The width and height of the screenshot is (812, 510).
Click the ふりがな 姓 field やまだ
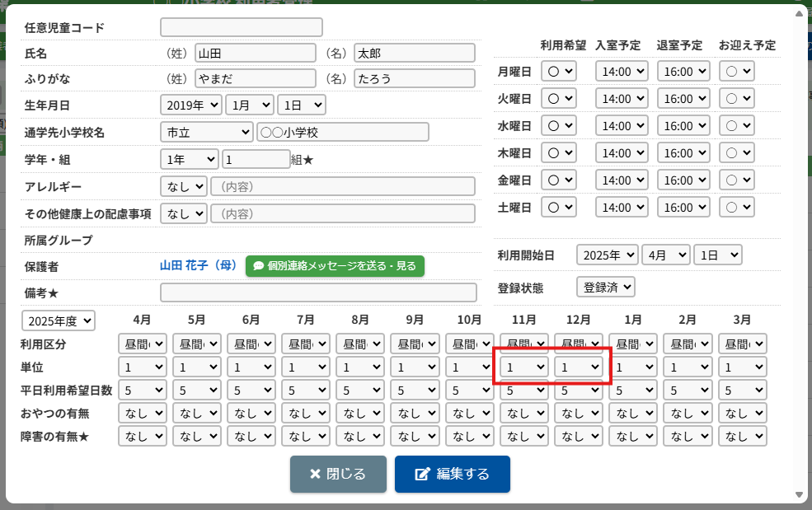click(256, 79)
